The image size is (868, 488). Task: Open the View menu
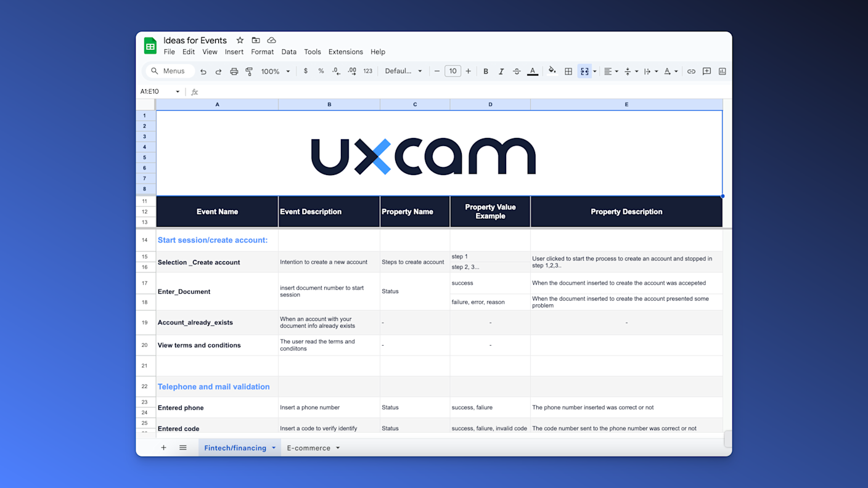(x=210, y=52)
